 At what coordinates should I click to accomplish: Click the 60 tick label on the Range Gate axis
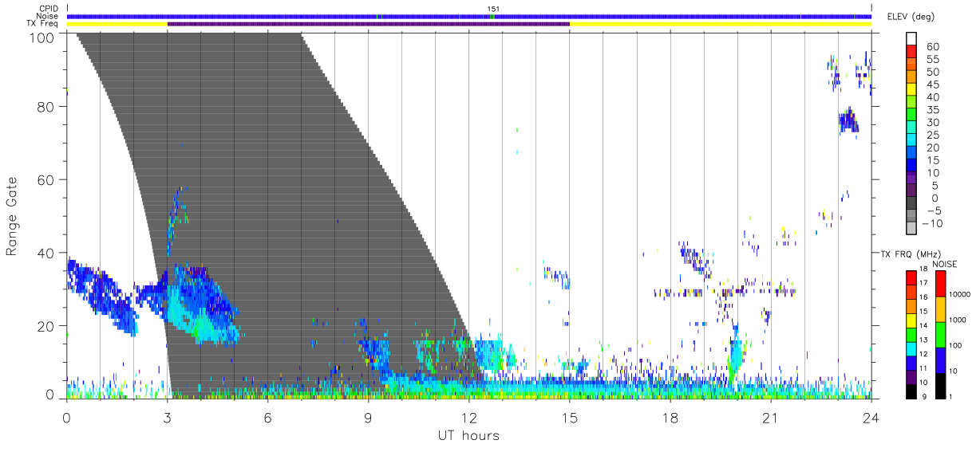(x=45, y=179)
